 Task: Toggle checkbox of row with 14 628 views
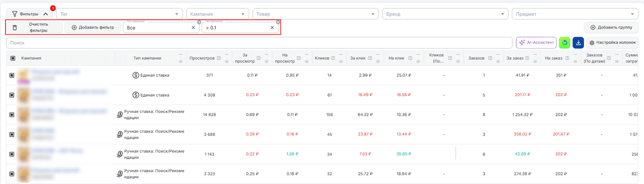(12, 115)
